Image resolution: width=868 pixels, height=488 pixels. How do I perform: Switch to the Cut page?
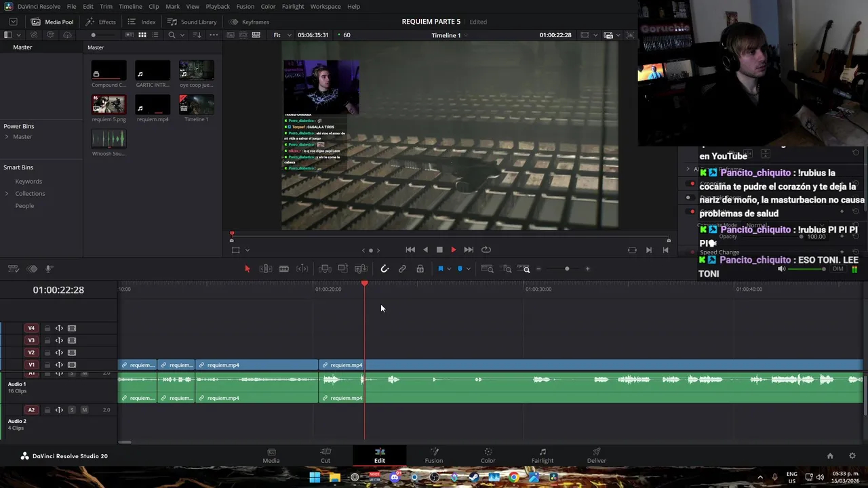(x=325, y=455)
